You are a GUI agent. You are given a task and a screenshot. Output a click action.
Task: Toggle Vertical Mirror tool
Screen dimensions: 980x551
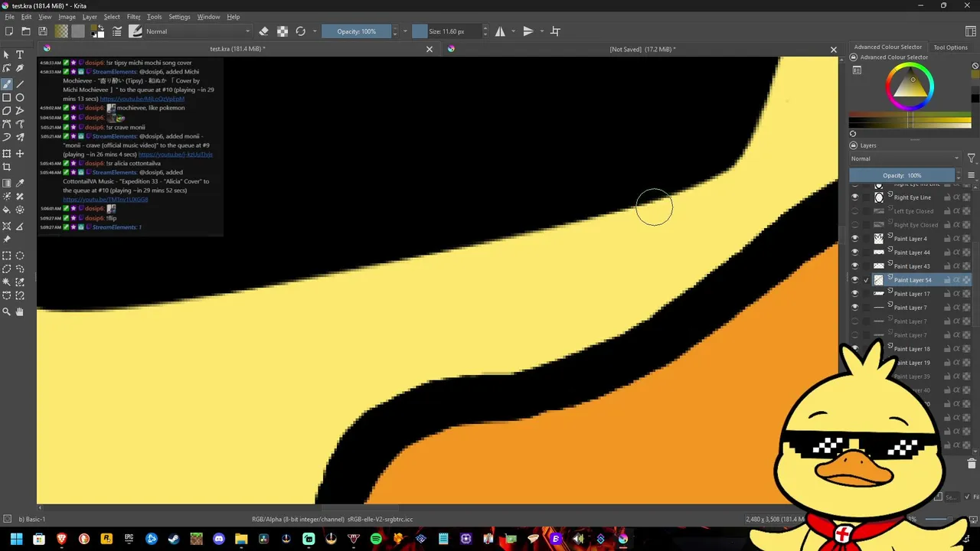pyautogui.click(x=528, y=31)
